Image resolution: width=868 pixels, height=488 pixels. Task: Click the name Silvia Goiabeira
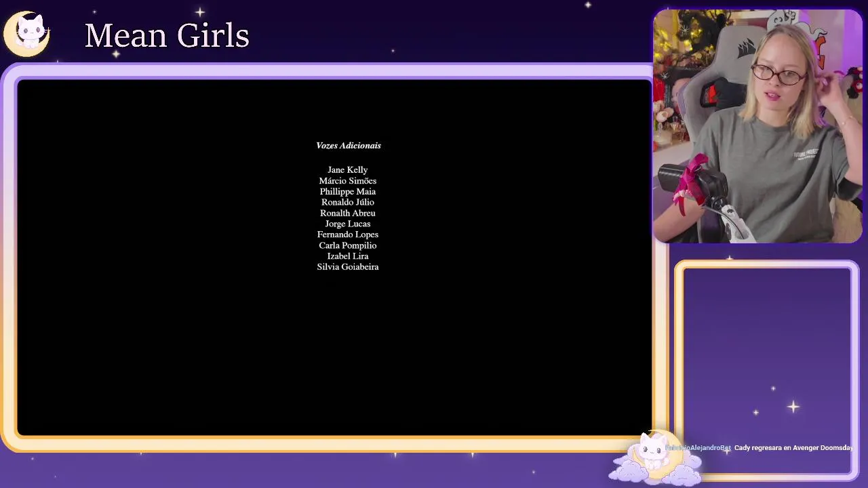coord(348,267)
